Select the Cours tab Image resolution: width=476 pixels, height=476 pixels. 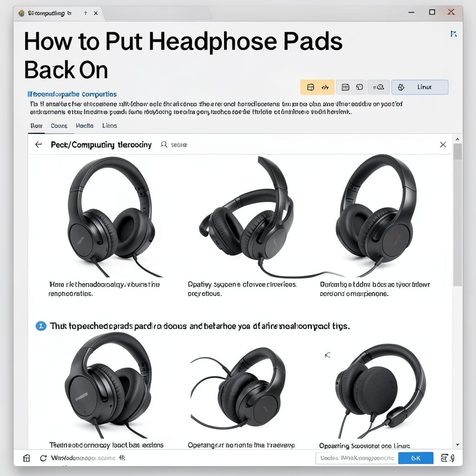(59, 126)
